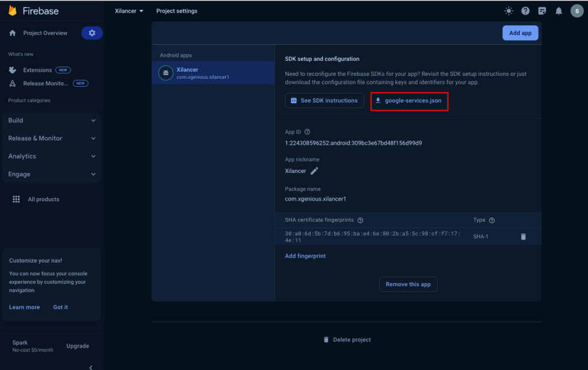Open the help question mark icon

pyautogui.click(x=525, y=11)
